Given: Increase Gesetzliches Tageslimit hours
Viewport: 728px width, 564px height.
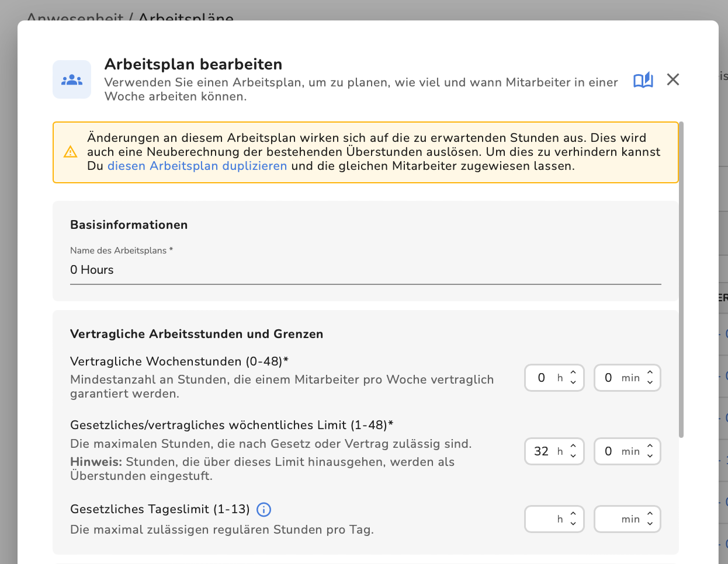Looking at the screenshot, I should pos(573,514).
